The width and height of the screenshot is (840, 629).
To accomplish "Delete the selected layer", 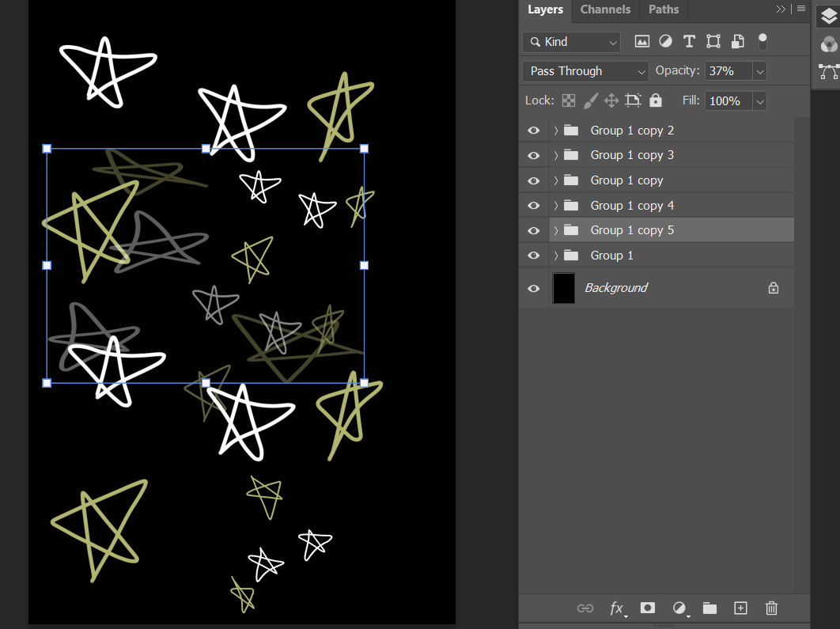I will point(771,608).
